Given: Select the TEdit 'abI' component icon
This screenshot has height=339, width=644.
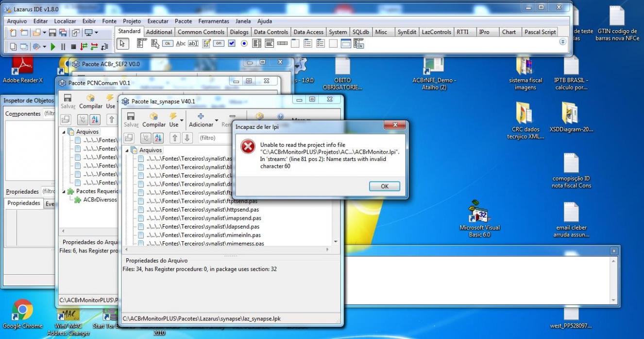Looking at the screenshot, I should tap(193, 44).
